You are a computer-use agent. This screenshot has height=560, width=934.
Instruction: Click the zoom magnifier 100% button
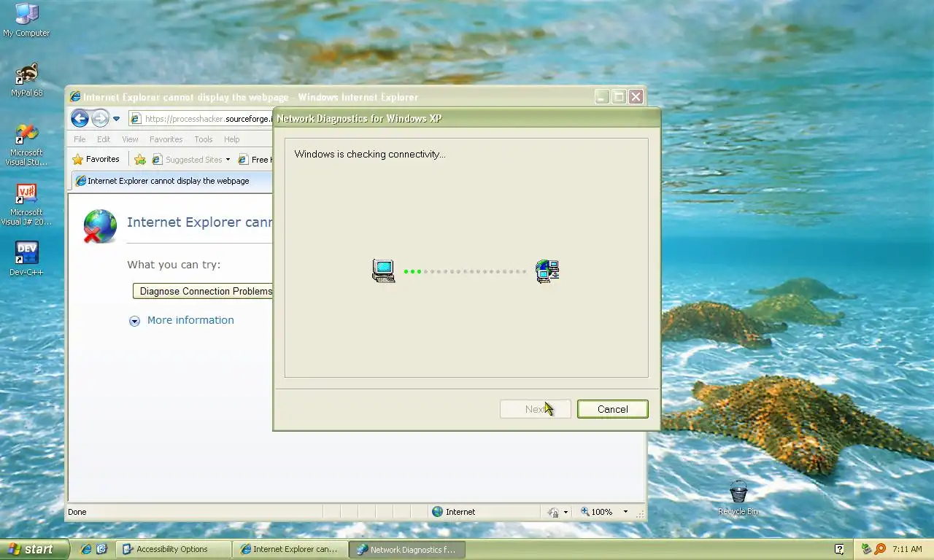597,512
